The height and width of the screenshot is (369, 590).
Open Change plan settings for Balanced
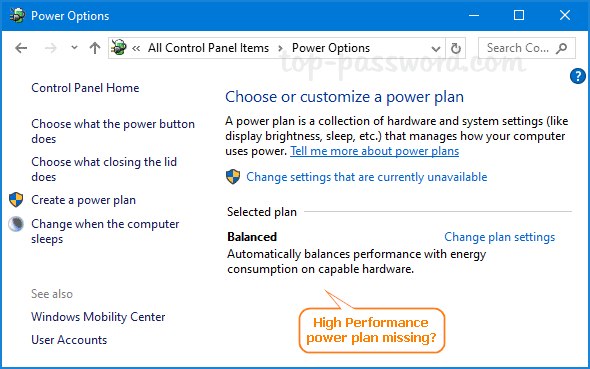coord(499,237)
